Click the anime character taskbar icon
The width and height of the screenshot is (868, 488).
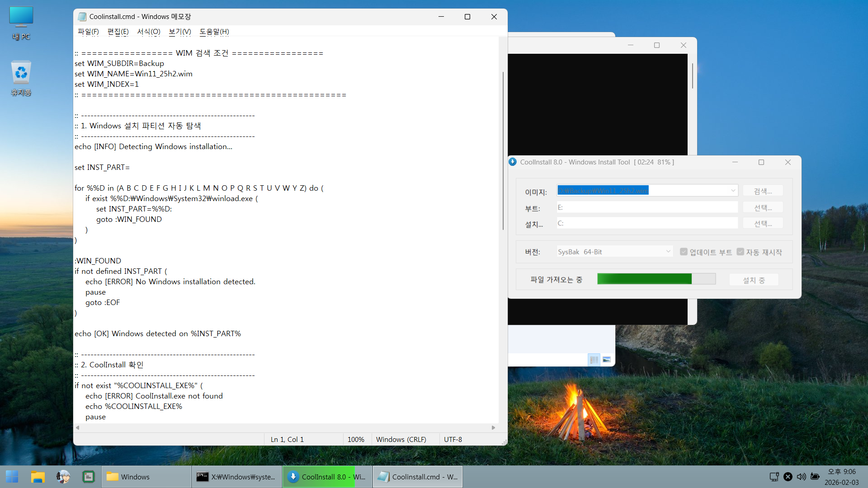(x=63, y=477)
